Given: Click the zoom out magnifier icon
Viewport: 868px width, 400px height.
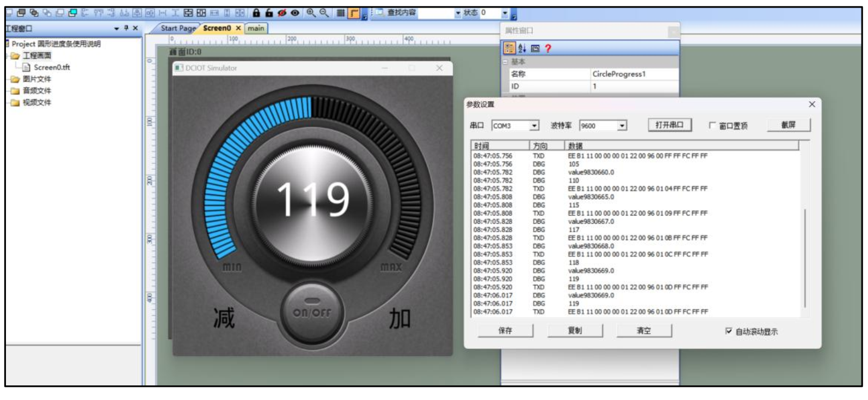Looking at the screenshot, I should [x=324, y=13].
